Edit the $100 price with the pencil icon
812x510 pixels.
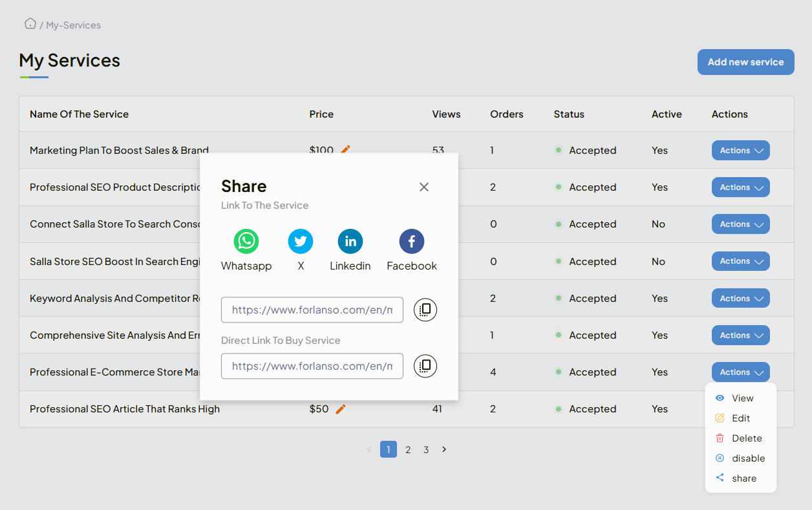(x=345, y=150)
